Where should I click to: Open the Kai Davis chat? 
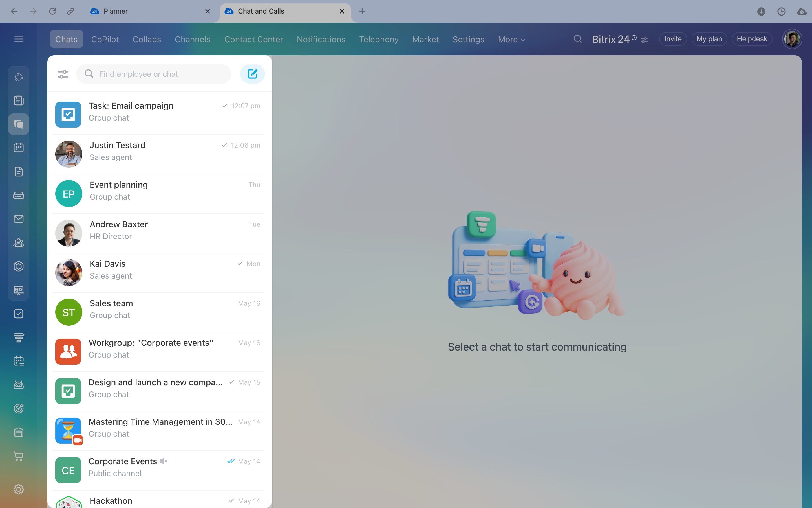(158, 273)
